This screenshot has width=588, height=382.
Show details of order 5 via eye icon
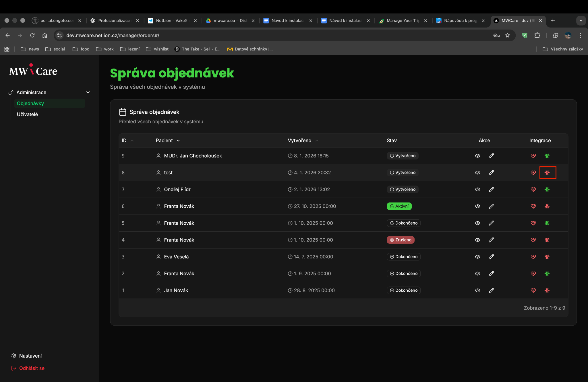pos(477,223)
